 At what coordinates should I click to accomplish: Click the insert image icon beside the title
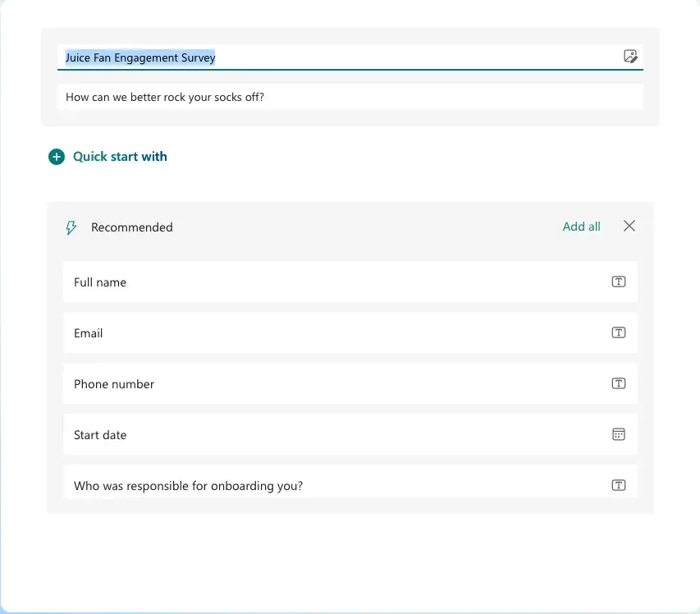pos(630,57)
